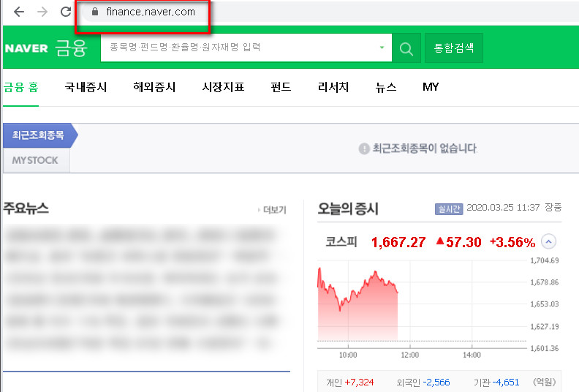Click the 기관 -4,651 figure
The height and width of the screenshot is (392, 579).
click(496, 382)
